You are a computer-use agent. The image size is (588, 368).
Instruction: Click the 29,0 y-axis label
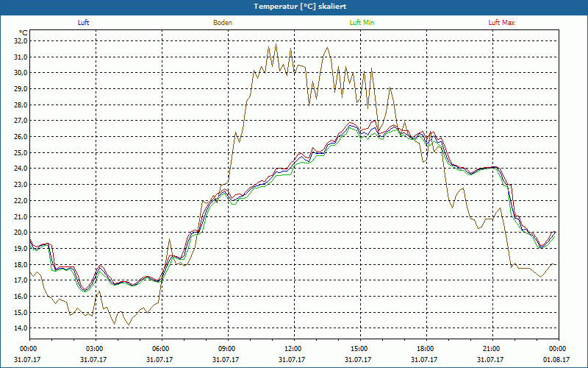pos(21,89)
